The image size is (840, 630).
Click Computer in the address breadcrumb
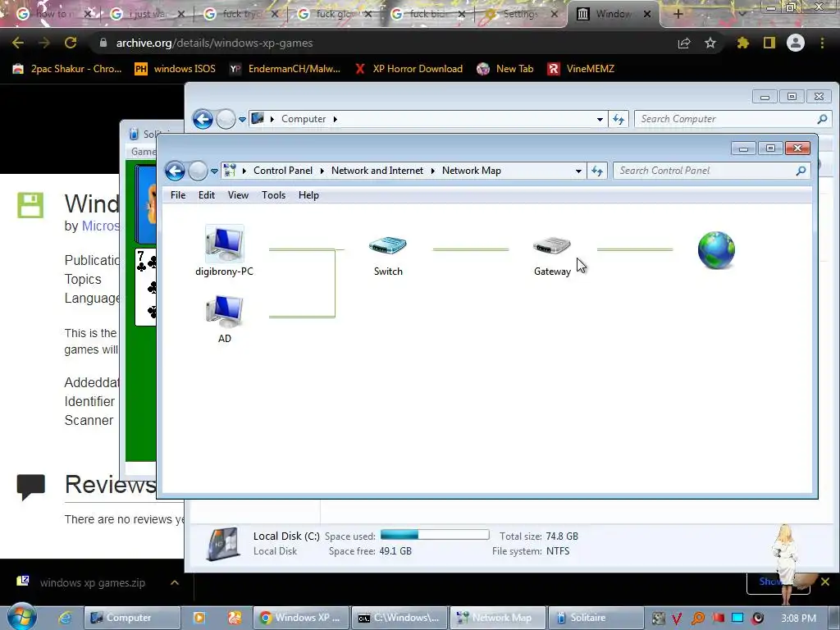coord(304,119)
